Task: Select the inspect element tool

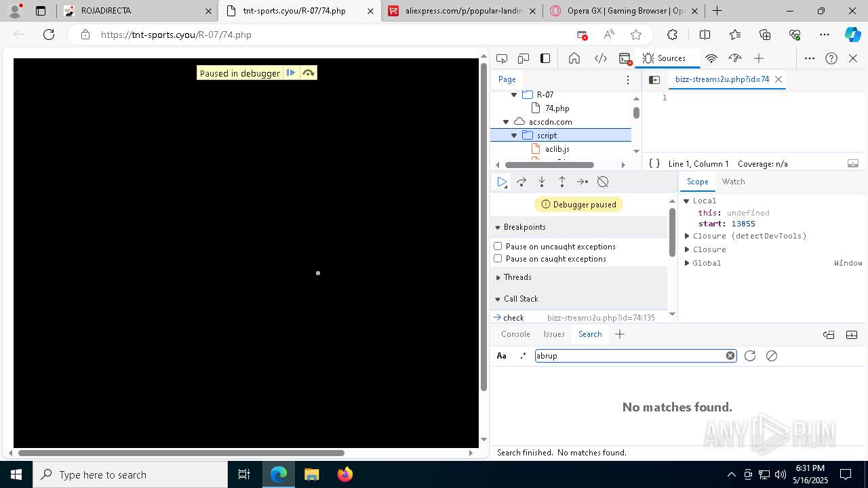Action: (502, 58)
